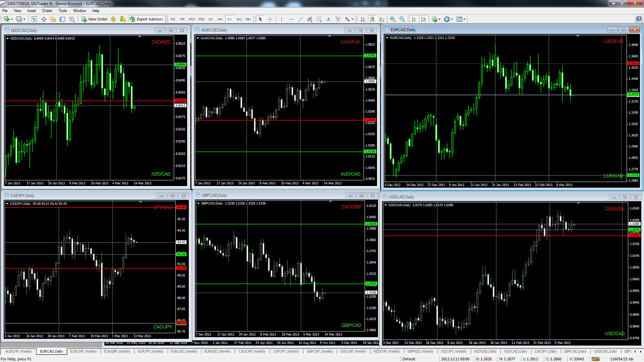This screenshot has width=644, height=362.
Task: Open the Charts menu
Action: [x=47, y=11]
